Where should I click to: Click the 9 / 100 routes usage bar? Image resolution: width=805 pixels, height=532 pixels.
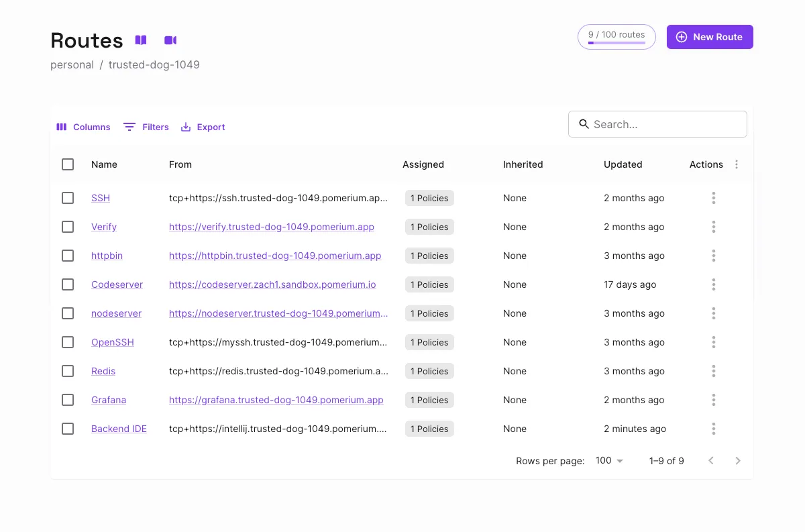tap(616, 37)
